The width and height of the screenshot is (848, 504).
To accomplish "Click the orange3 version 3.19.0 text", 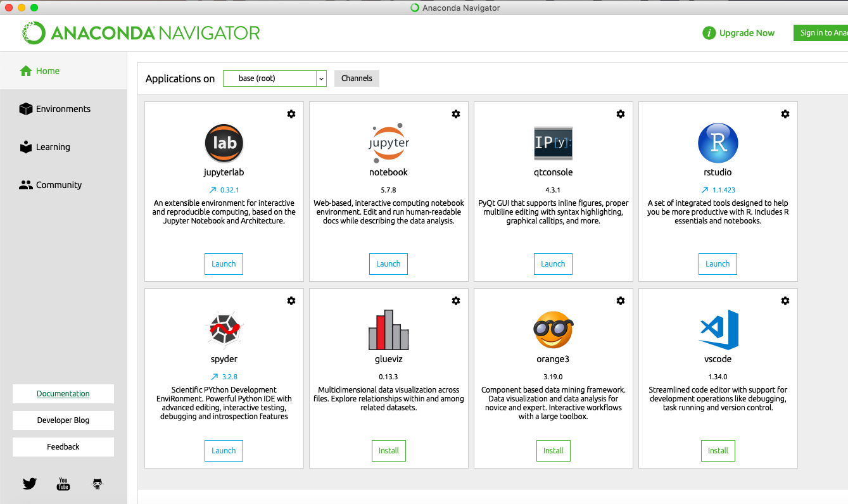I will 553,377.
